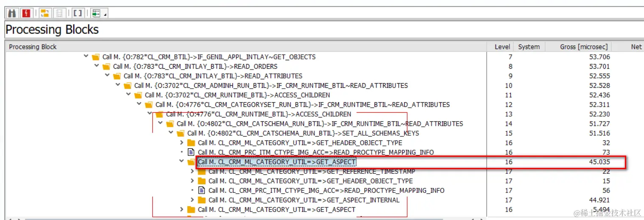This screenshot has width=644, height=220.
Task: Click folder icon of CL_CRM_CATSCHEMA_RUN_BTIL READ_ATTRIBUTES row
Action: pos(170,124)
